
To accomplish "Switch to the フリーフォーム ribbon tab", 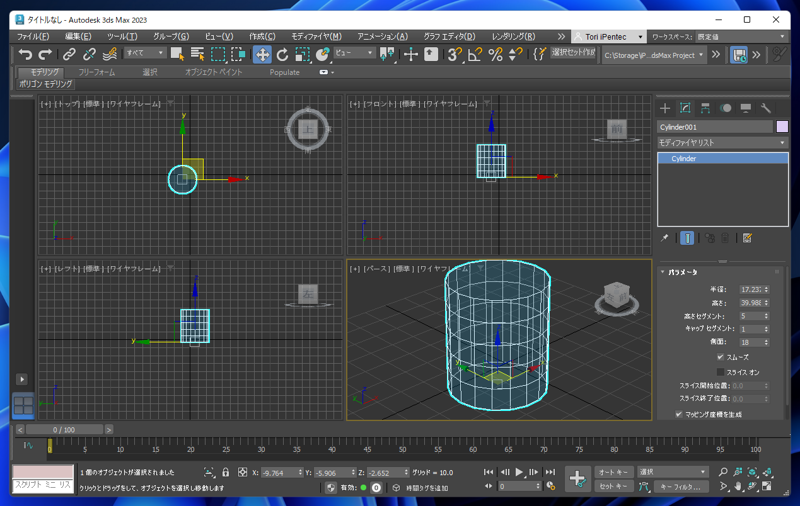I will tap(96, 72).
